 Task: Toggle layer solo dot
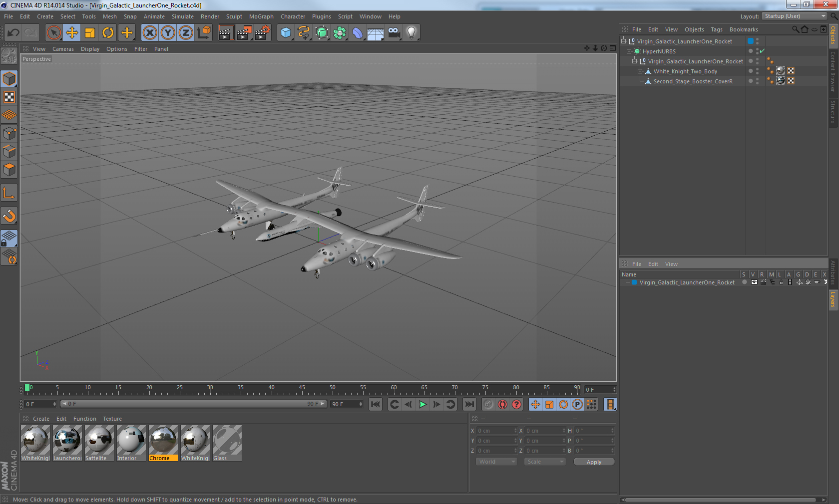745,282
